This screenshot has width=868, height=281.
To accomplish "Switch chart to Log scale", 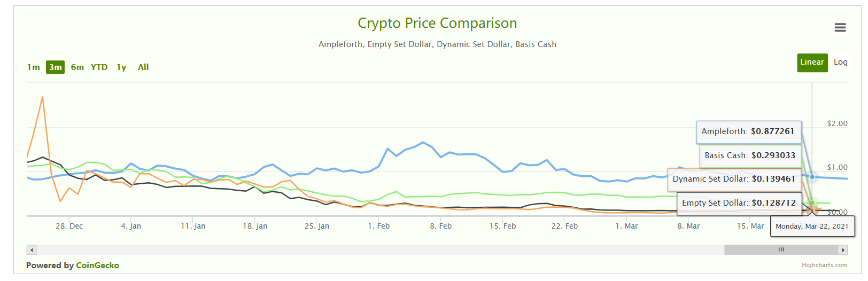I will (840, 63).
